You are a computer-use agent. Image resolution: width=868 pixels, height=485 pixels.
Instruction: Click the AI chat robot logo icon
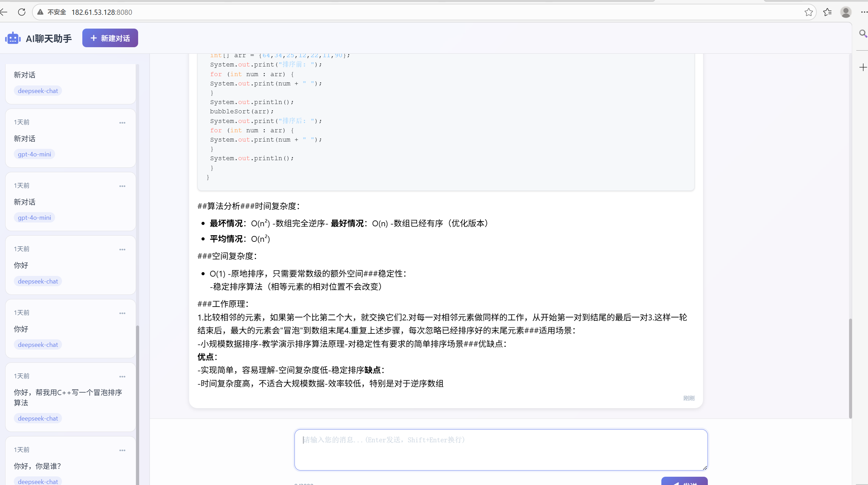pyautogui.click(x=13, y=38)
